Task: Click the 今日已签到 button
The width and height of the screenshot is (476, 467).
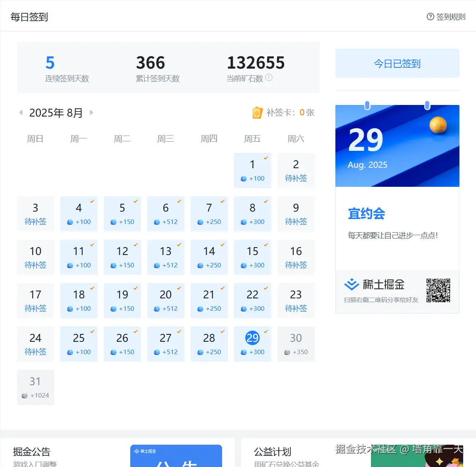Action: (397, 63)
